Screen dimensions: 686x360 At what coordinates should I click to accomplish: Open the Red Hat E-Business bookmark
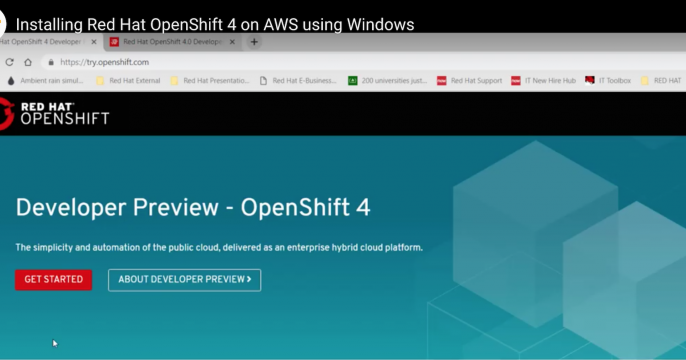298,80
